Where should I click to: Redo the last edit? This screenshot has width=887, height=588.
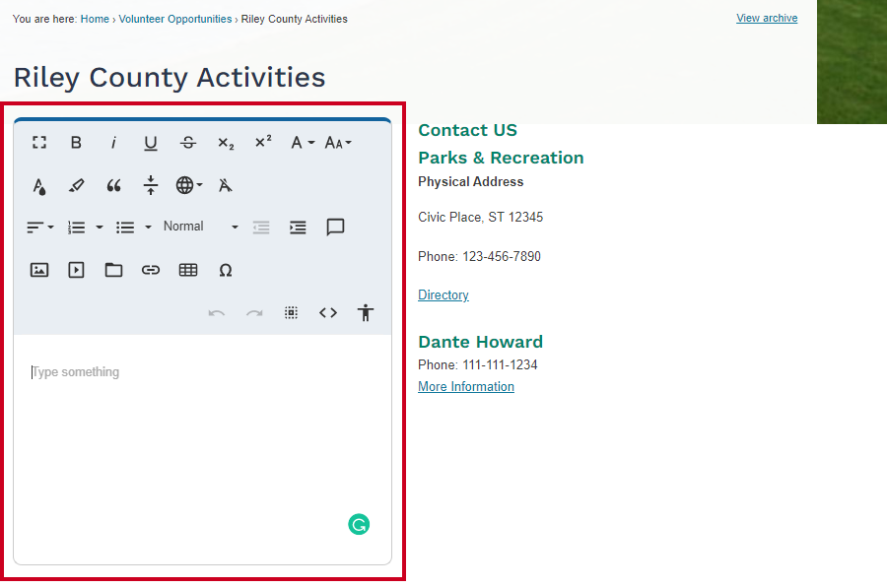tap(254, 312)
